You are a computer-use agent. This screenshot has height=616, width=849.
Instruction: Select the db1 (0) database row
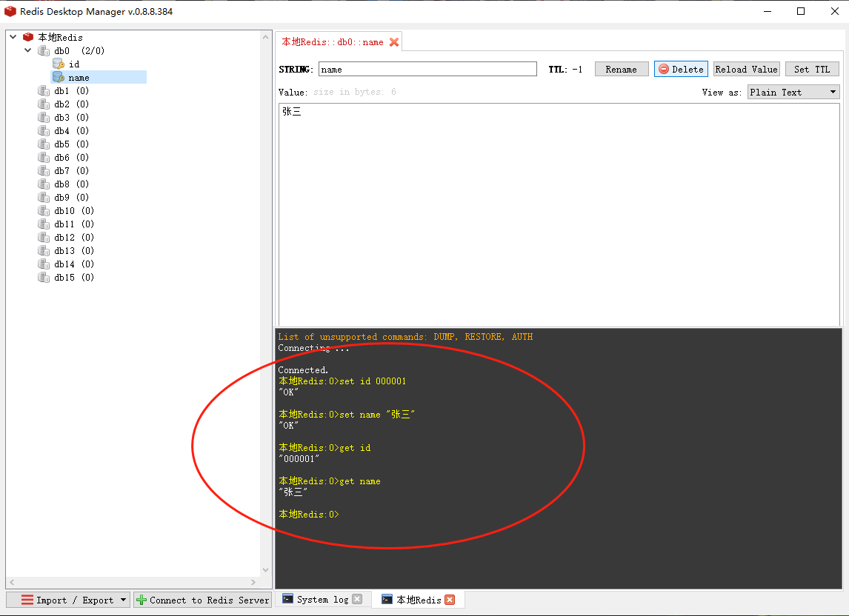[x=71, y=91]
